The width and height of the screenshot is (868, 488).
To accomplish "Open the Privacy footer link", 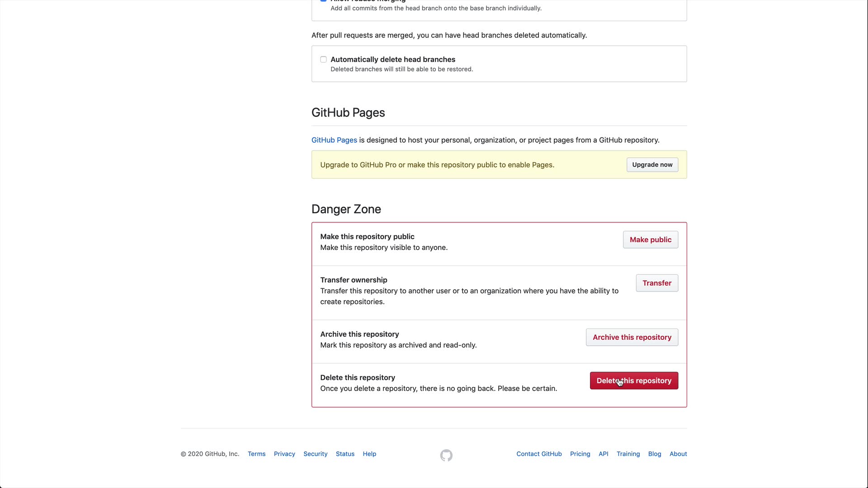I will pos(284,454).
